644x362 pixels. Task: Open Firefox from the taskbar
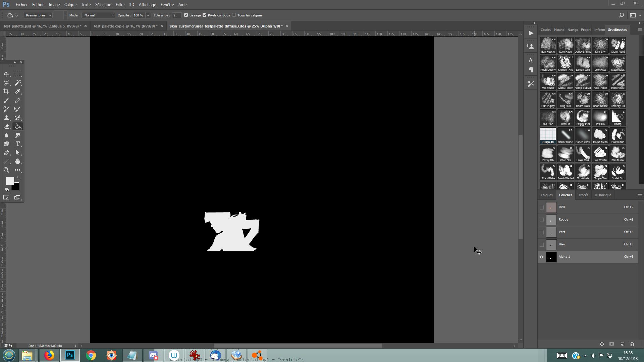[49, 355]
